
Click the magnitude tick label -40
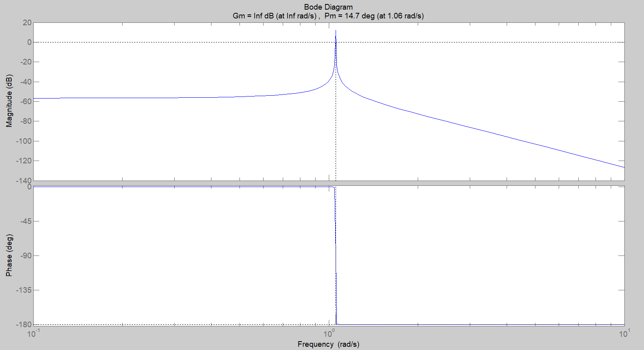pos(25,82)
